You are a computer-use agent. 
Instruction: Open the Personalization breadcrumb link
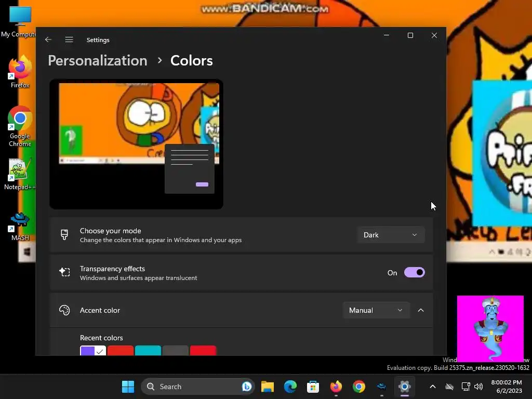pos(98,61)
